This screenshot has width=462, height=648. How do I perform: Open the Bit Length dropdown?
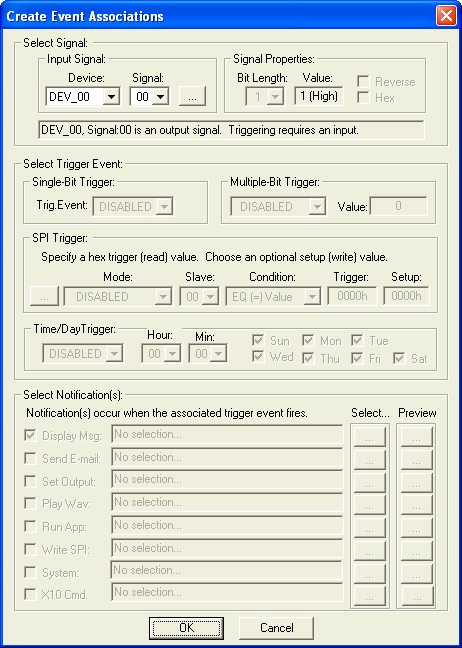tap(264, 97)
